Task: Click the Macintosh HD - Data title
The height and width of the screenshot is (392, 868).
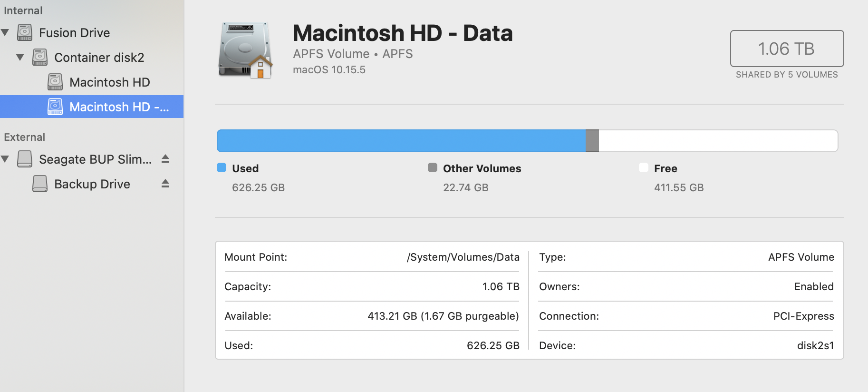Action: coord(403,33)
